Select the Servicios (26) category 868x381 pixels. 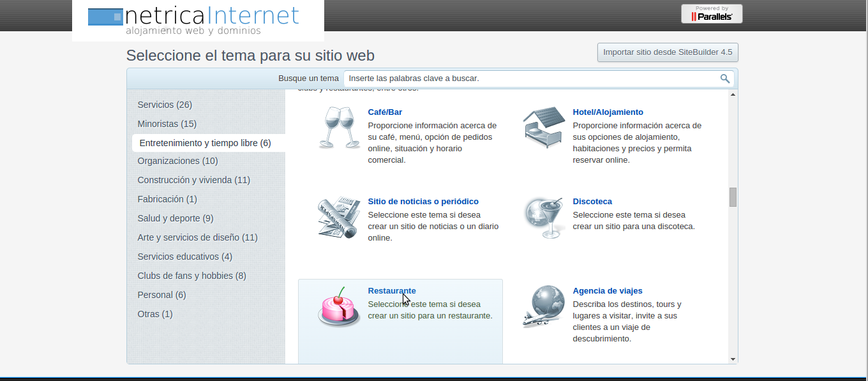click(165, 105)
